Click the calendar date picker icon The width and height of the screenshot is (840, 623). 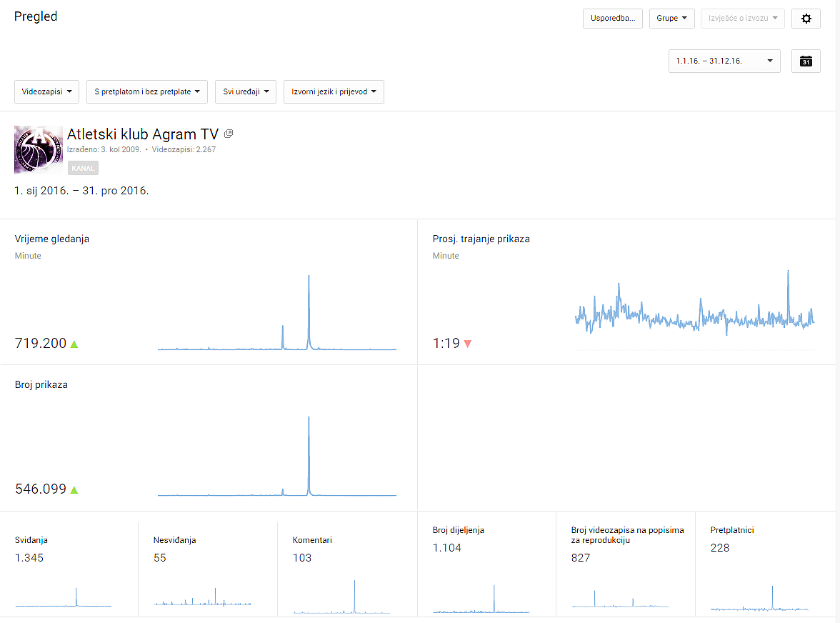point(806,61)
